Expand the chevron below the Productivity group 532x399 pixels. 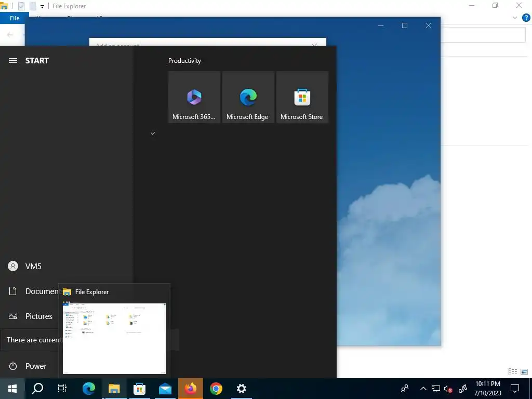pos(153,134)
